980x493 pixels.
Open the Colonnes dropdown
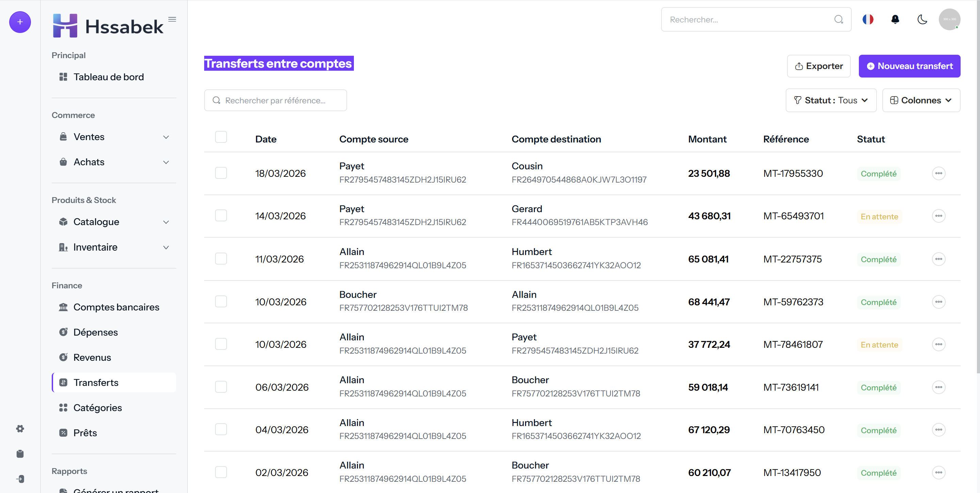[921, 100]
